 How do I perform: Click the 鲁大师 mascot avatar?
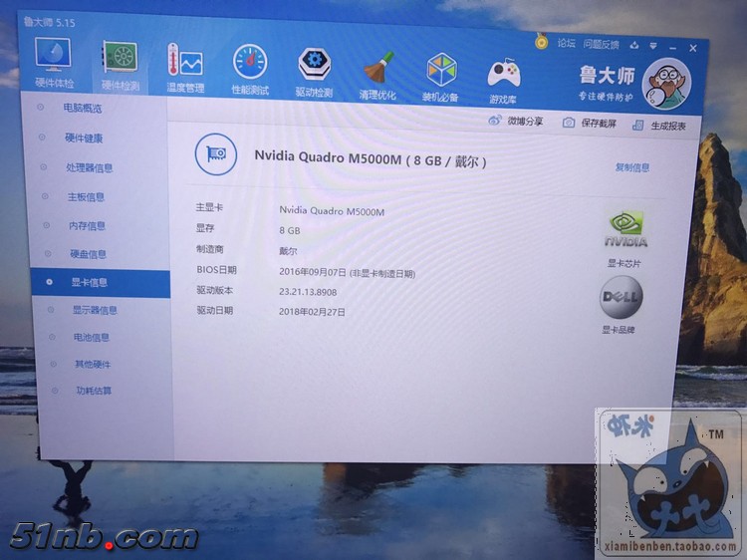pyautogui.click(x=666, y=85)
